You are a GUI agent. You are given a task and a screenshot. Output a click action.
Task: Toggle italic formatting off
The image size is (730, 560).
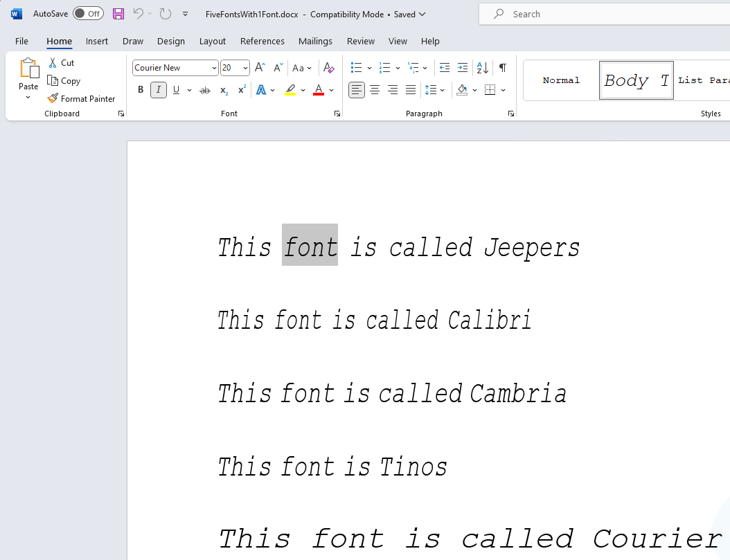158,89
